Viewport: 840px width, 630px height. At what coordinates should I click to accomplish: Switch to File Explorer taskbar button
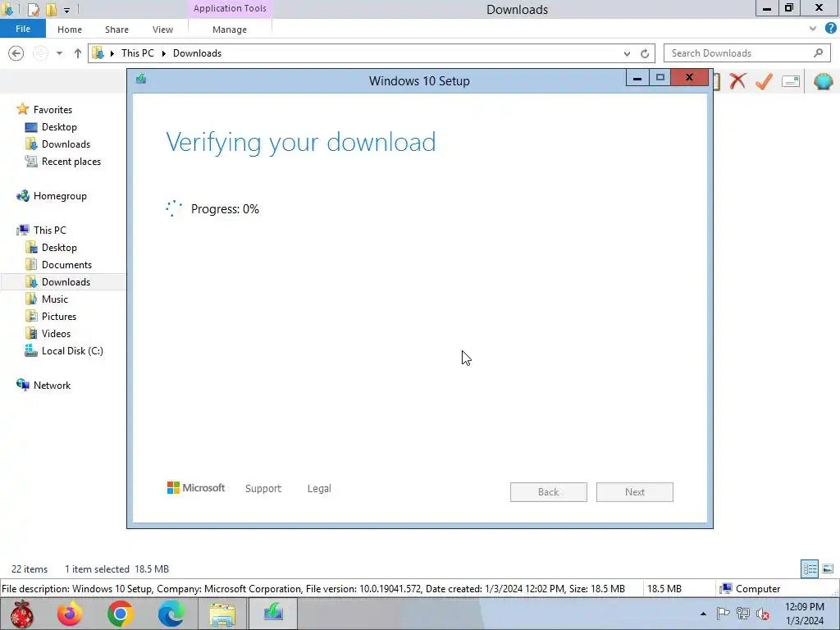coord(222,614)
